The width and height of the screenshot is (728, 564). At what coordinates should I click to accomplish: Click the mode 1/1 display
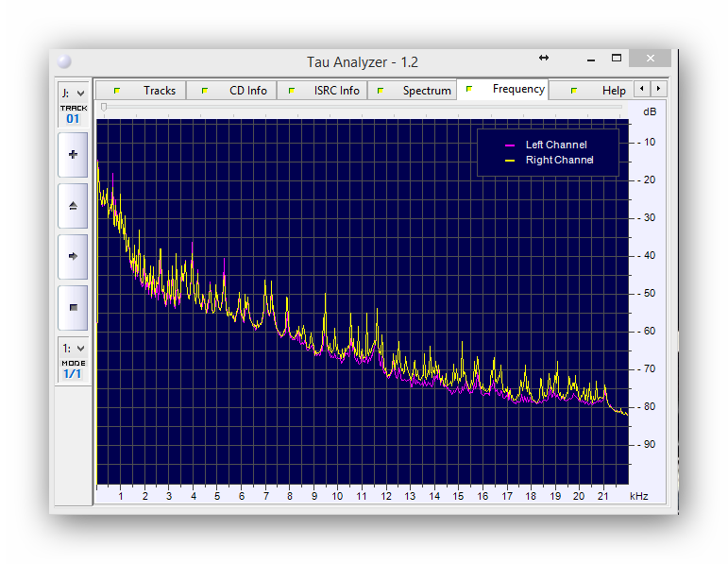(x=73, y=374)
